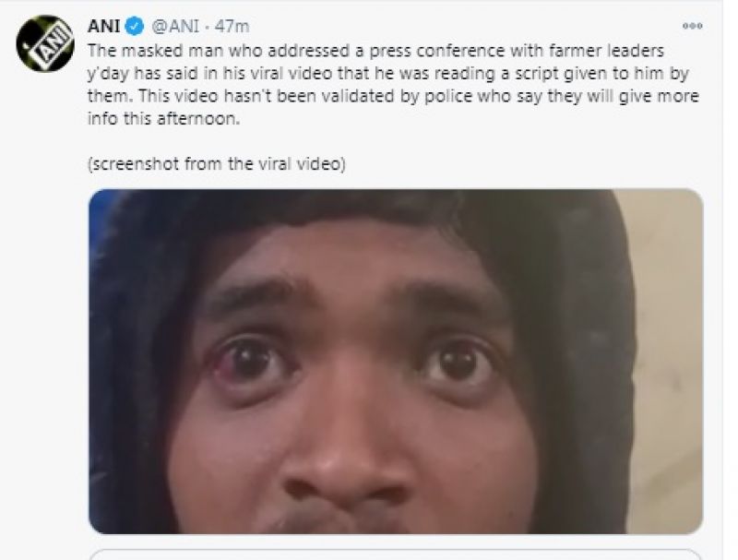The image size is (738, 560).
Task: Click the 47m tweet timestamp
Action: (232, 27)
